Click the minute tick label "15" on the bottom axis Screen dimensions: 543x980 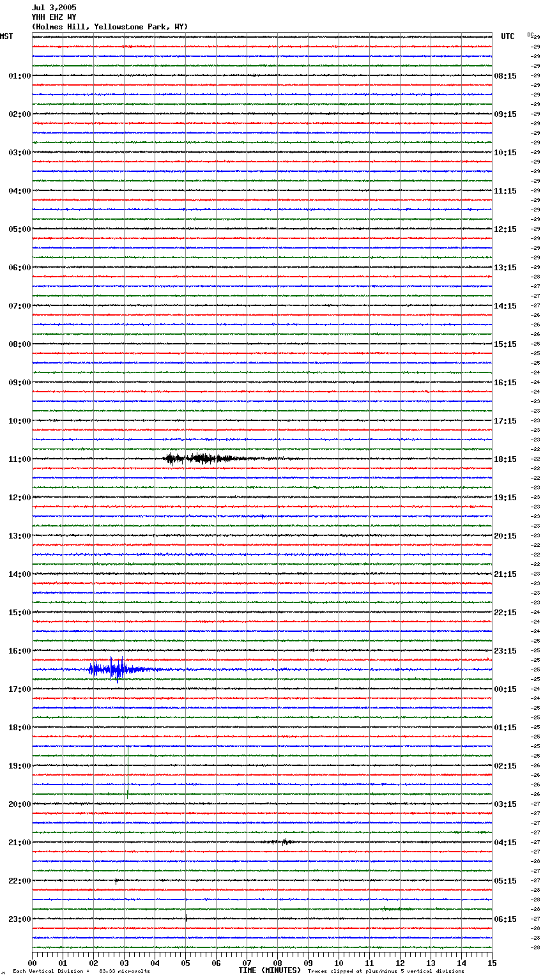pyautogui.click(x=492, y=963)
